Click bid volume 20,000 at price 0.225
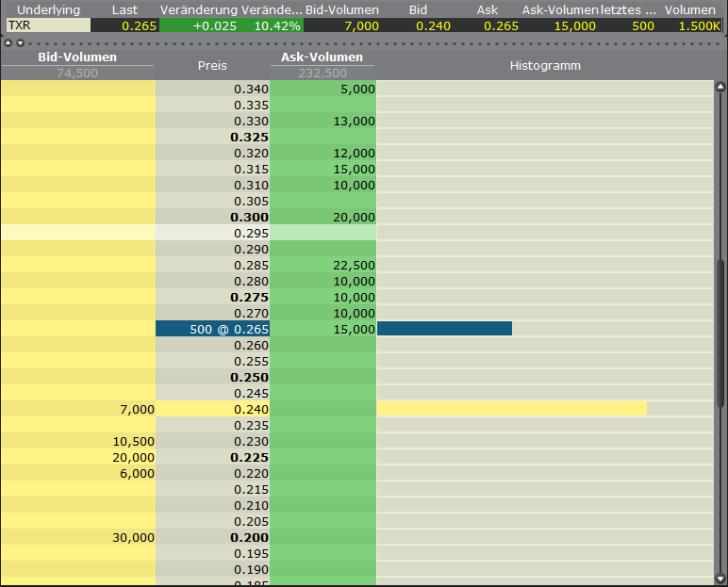This screenshot has width=728, height=587. pos(78,457)
